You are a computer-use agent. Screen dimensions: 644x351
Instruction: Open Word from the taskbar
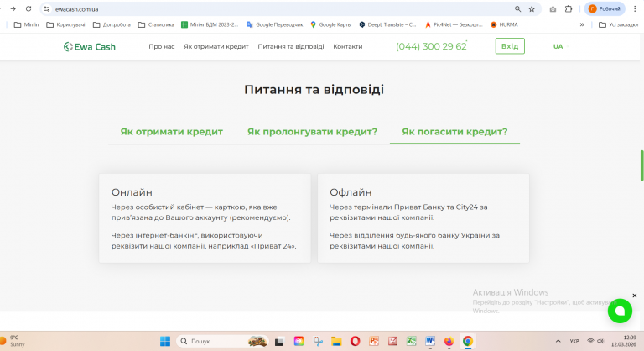430,341
